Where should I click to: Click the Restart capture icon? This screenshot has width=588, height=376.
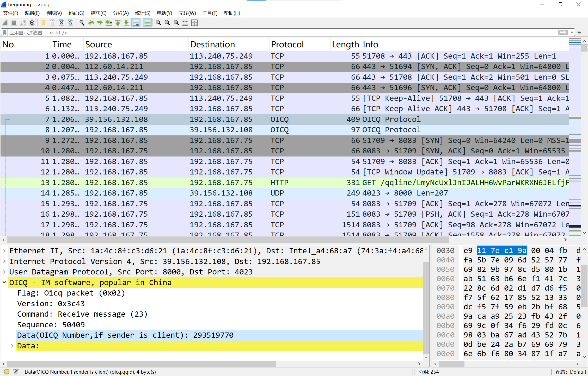[23, 23]
